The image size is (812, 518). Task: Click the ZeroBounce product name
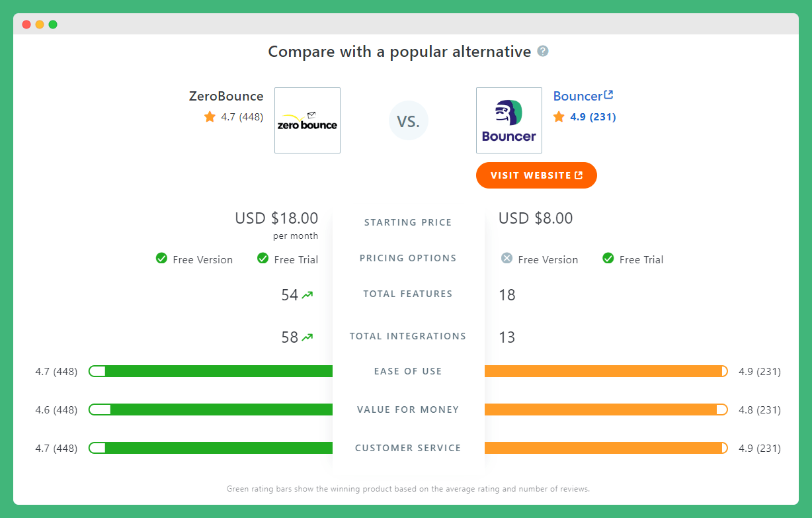[226, 96]
